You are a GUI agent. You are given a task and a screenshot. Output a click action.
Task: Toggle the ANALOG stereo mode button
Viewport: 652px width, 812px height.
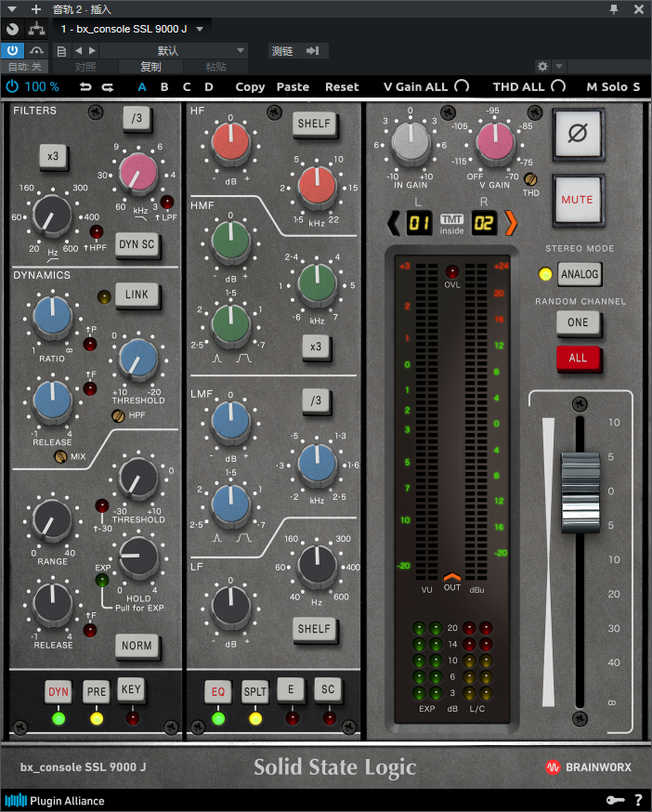coord(580,274)
